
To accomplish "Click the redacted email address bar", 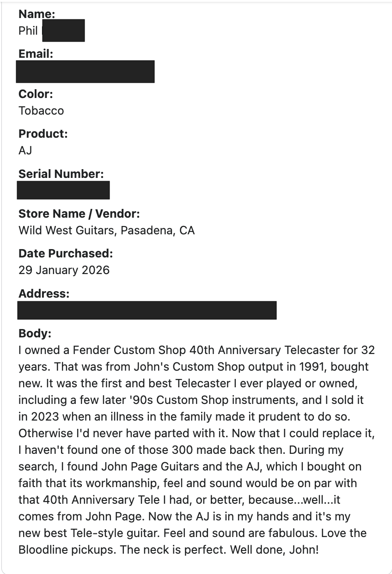I will point(85,71).
